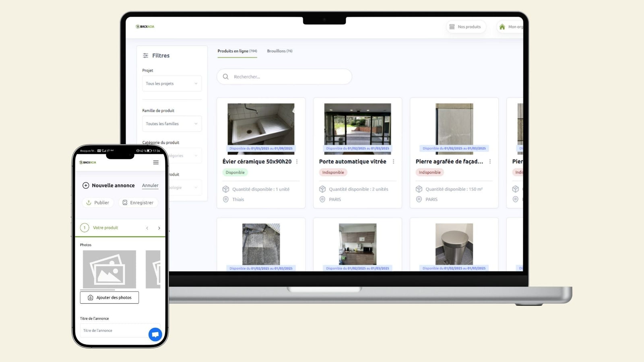Click the green home icon on the laptop header
The width and height of the screenshot is (644, 362).
(502, 27)
